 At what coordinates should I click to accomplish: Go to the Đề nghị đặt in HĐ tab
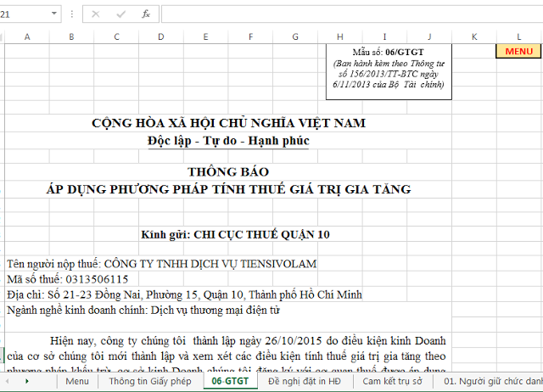pos(305,382)
